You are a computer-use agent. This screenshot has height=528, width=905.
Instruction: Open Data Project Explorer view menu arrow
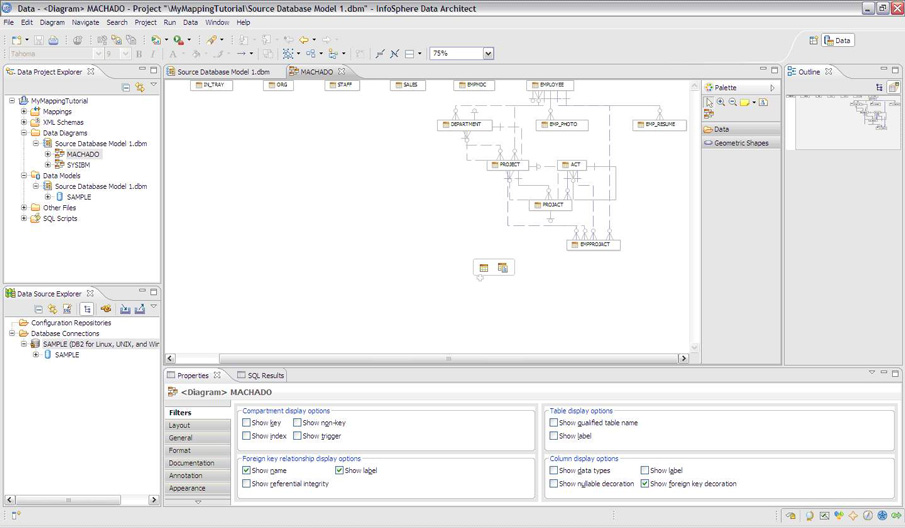point(154,85)
